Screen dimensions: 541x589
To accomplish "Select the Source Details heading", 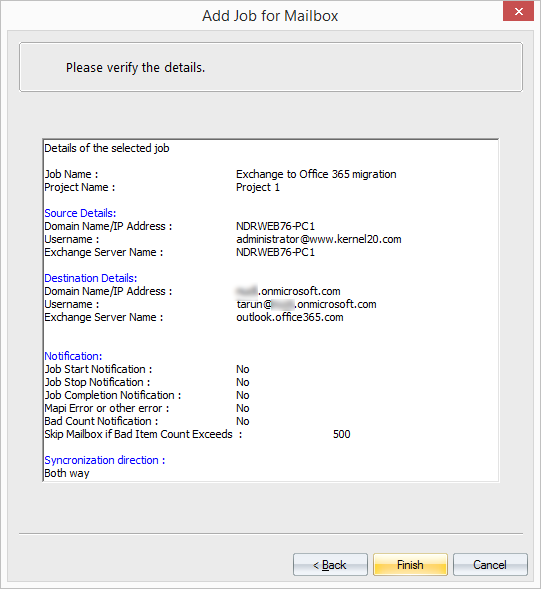I will [x=80, y=213].
